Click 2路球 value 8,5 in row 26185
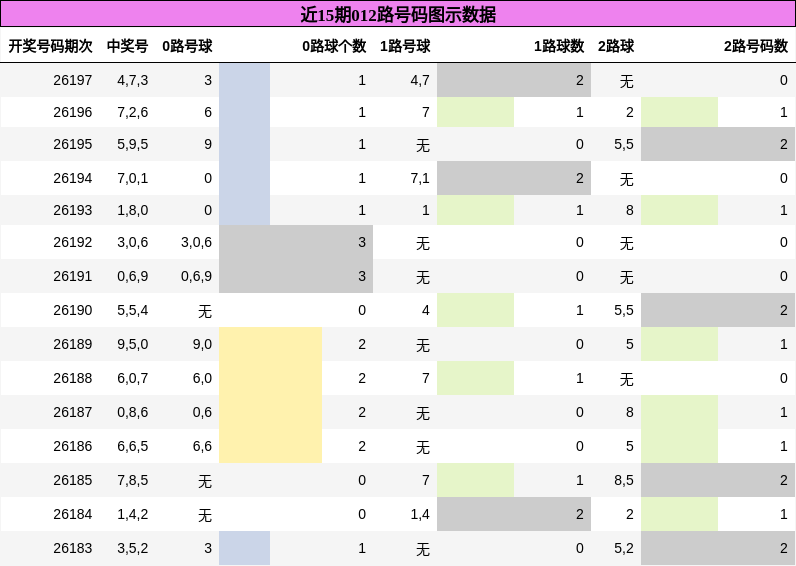Image resolution: width=796 pixels, height=566 pixels. pyautogui.click(x=624, y=480)
